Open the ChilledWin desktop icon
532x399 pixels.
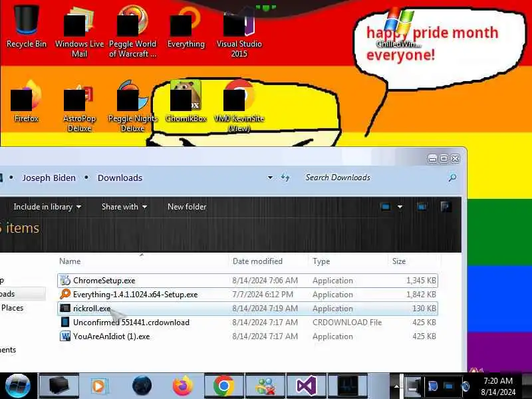(399, 29)
